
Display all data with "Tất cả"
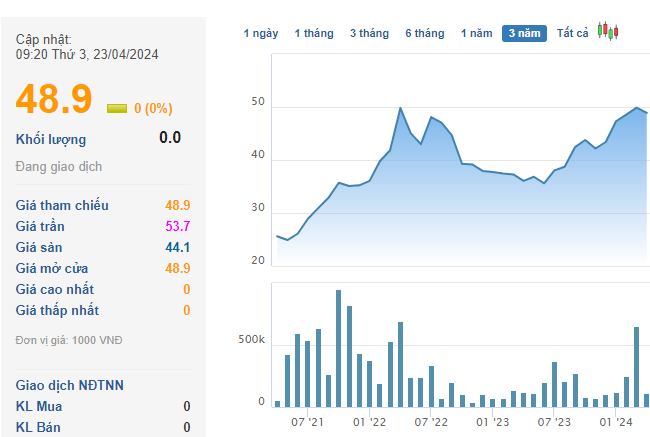[x=573, y=33]
